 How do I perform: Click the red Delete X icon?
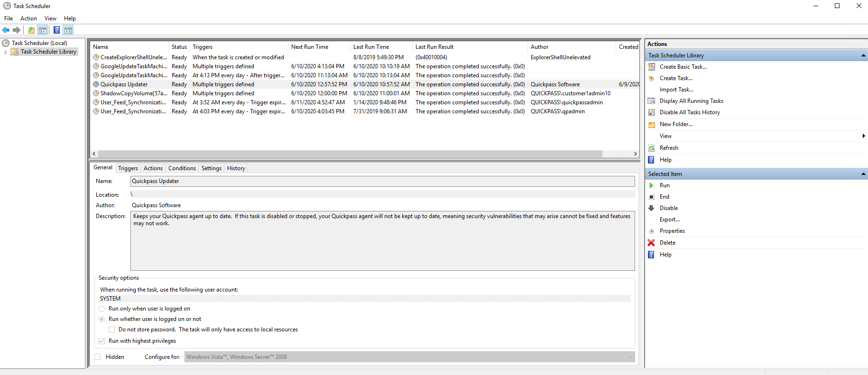[x=651, y=243]
